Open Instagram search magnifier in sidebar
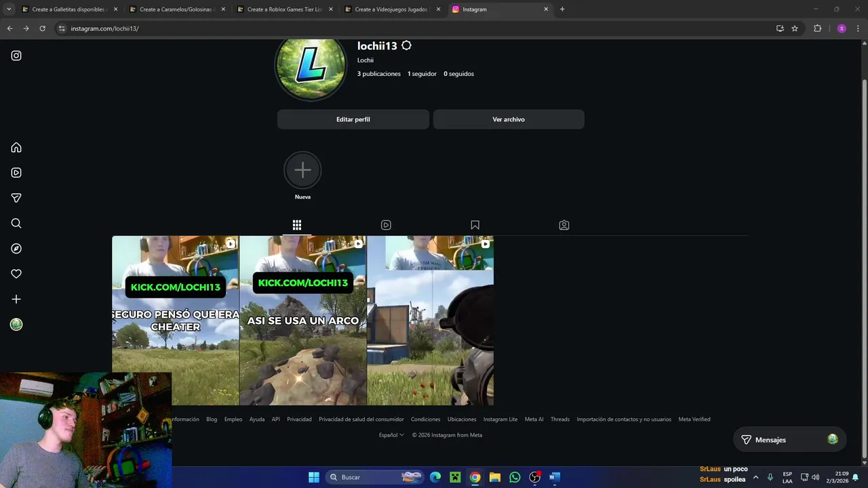This screenshot has height=488, width=868. [x=16, y=224]
